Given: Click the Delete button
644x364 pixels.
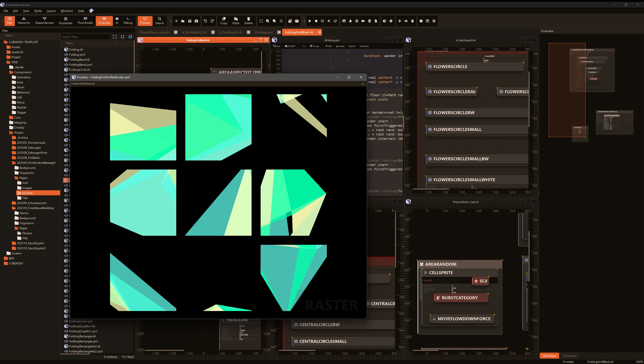Looking at the screenshot, I should coord(248,20).
